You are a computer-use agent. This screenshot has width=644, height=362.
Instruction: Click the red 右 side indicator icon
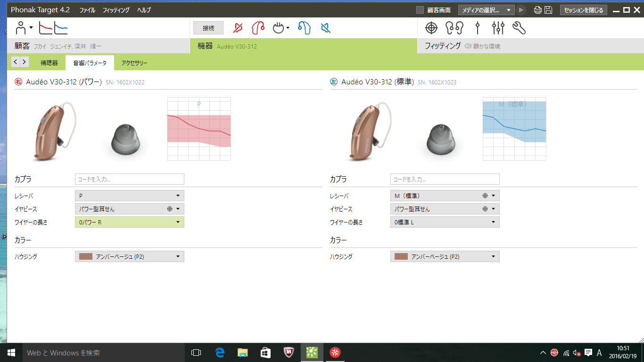click(x=18, y=82)
